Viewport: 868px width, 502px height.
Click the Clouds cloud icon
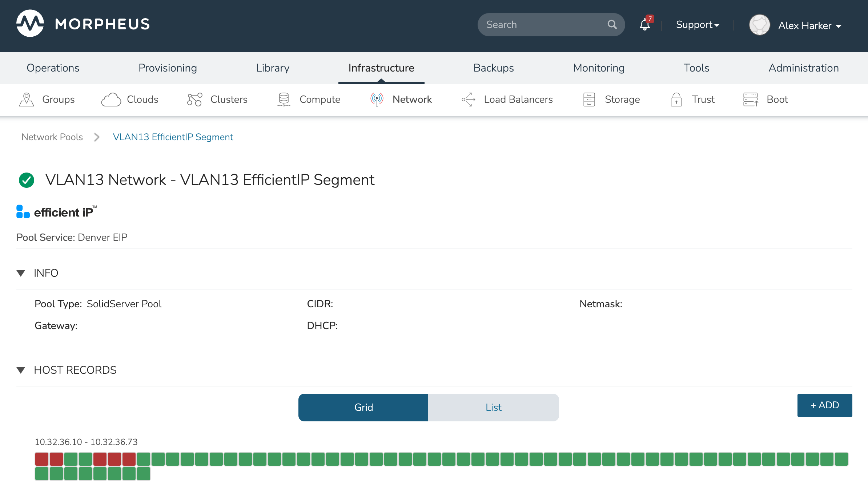tap(111, 99)
